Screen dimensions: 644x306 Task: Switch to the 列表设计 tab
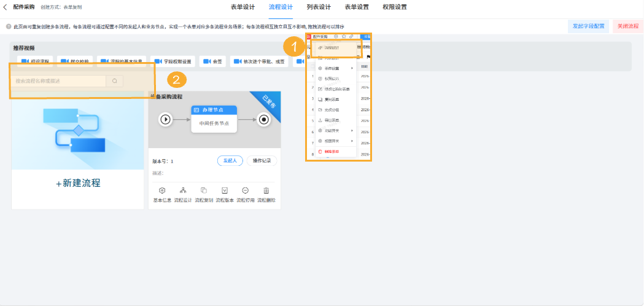pyautogui.click(x=319, y=7)
